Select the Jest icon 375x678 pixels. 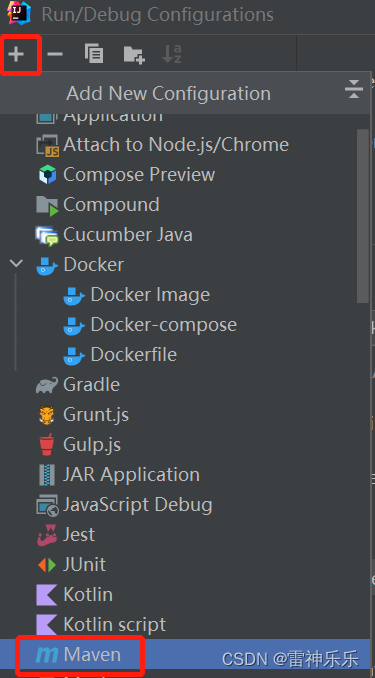(x=47, y=535)
